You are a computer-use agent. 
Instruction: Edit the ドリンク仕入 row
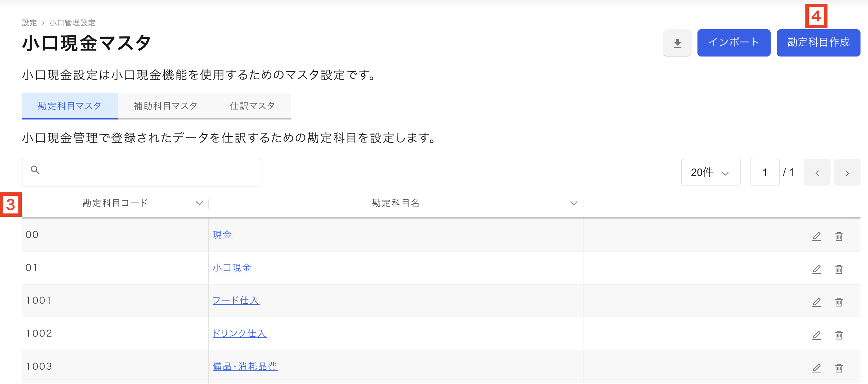click(x=816, y=335)
